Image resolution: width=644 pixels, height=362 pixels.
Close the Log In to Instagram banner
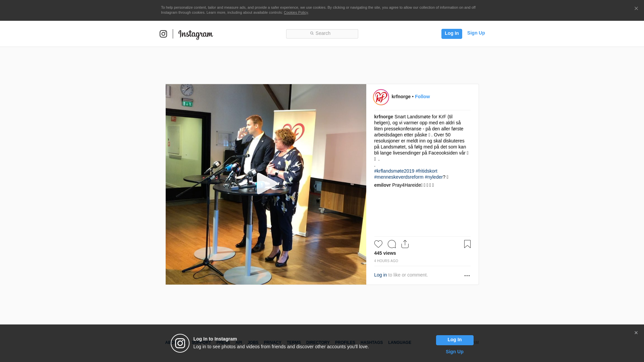click(x=636, y=333)
